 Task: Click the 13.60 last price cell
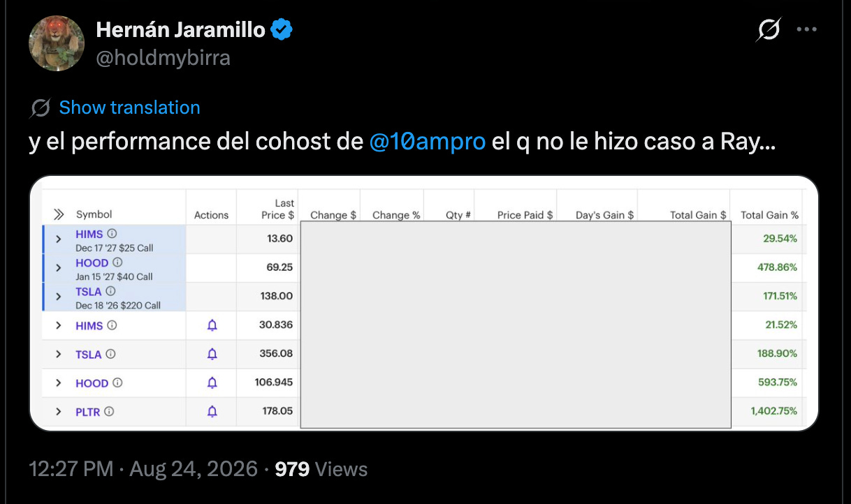click(x=280, y=239)
